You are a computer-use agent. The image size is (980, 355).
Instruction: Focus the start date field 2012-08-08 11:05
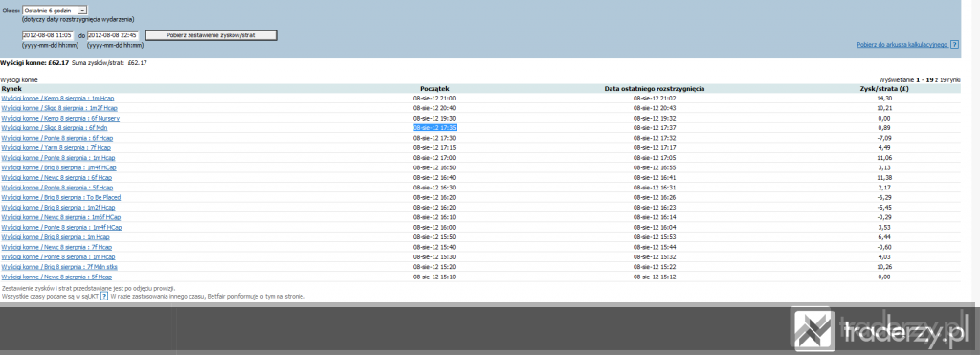coord(48,35)
